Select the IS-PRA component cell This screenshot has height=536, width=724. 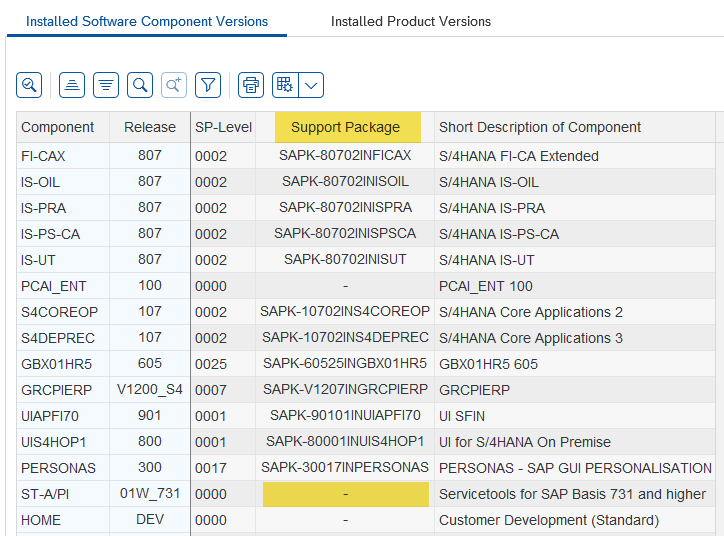coord(63,208)
